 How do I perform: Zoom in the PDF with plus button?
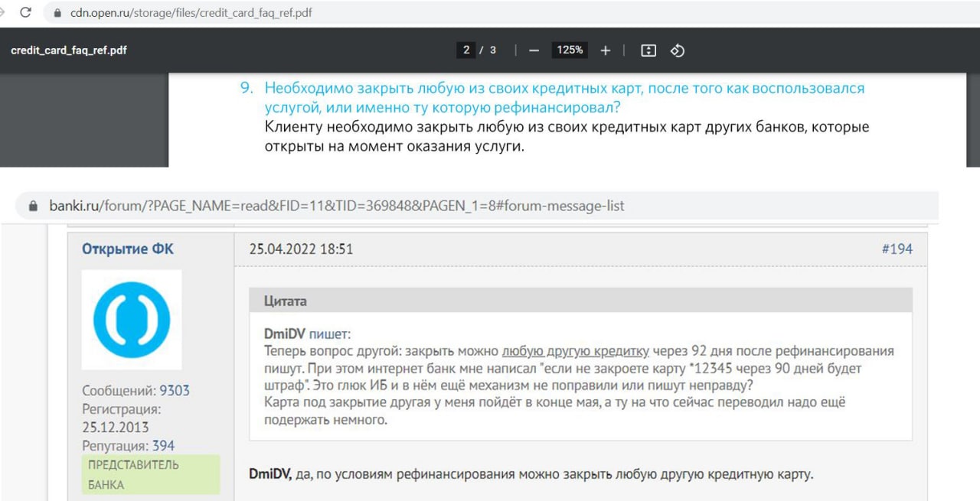(606, 50)
